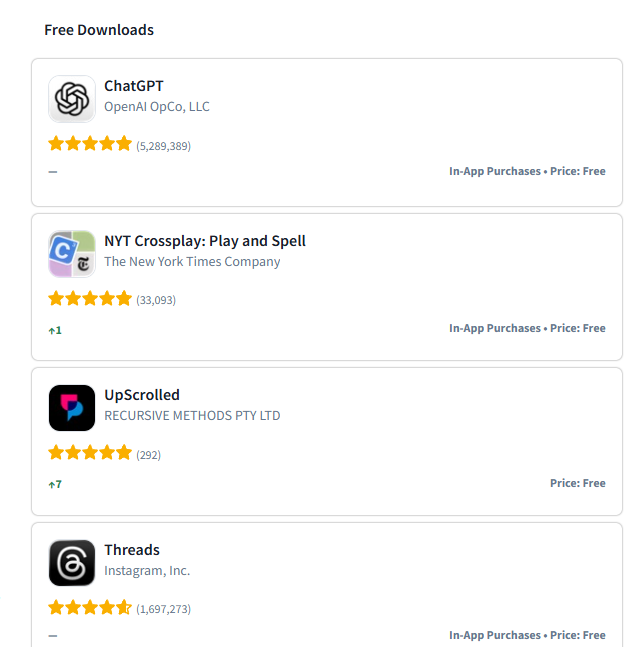Click NYT Crossplay's star rating

pyautogui.click(x=90, y=299)
